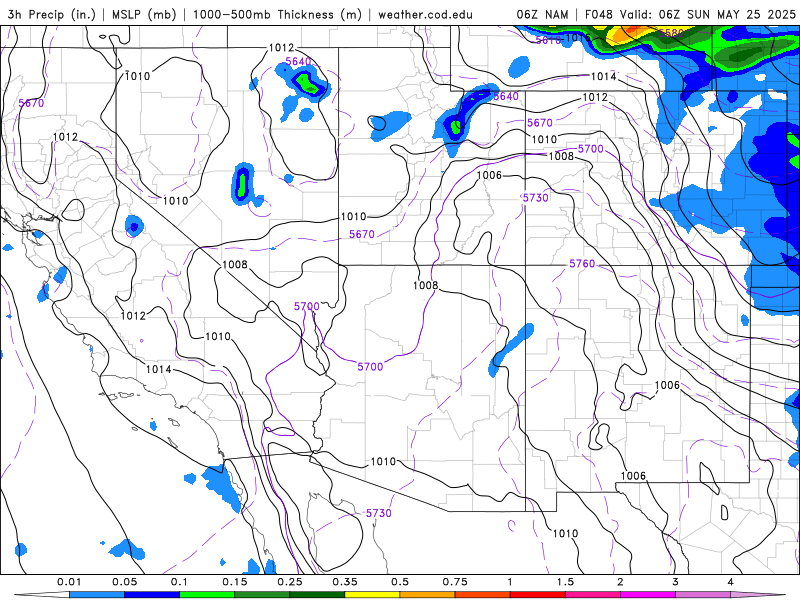Click the purple "5580" thickness contour label
The height and width of the screenshot is (600, 800).
point(670,33)
